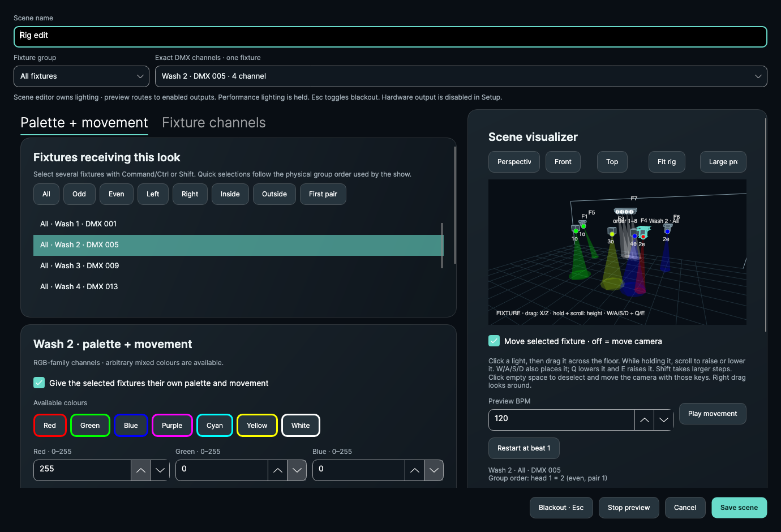781x532 pixels.
Task: Lower the Preview BPM with down arrow
Action: pos(664,420)
